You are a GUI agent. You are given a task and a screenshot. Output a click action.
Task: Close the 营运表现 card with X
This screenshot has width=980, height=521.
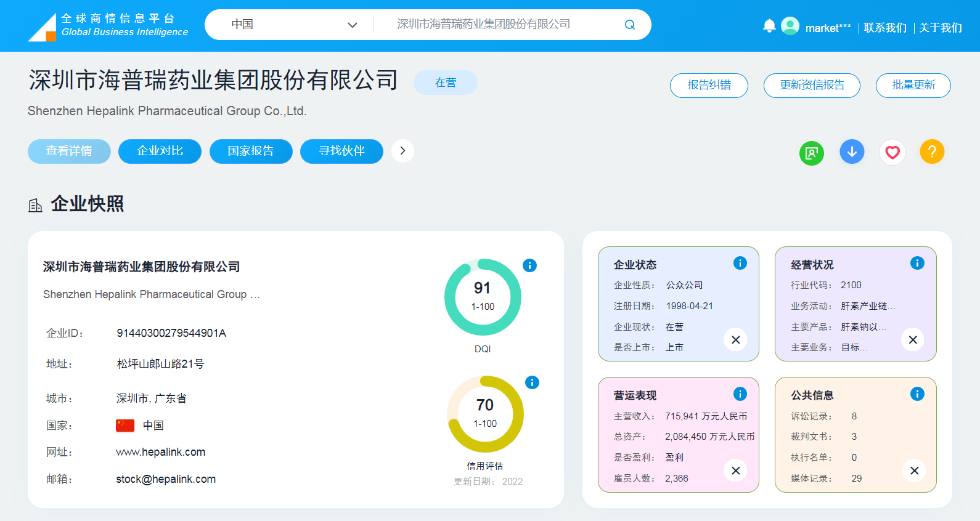point(735,471)
